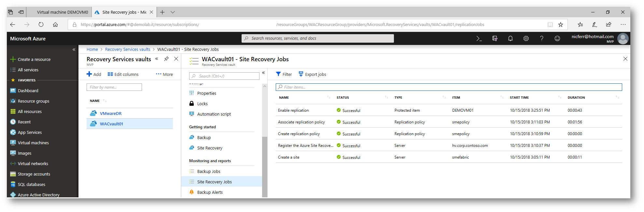Collapse the Recovery Services vaults blade
The image size is (644, 212).
click(x=157, y=59)
